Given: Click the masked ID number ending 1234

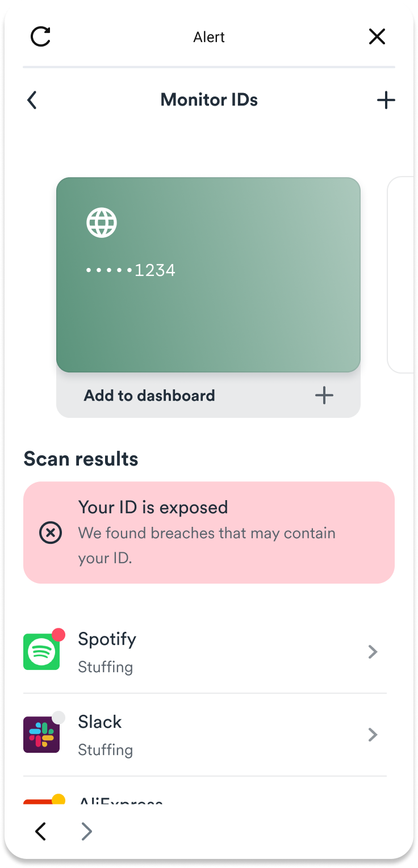Looking at the screenshot, I should (131, 270).
